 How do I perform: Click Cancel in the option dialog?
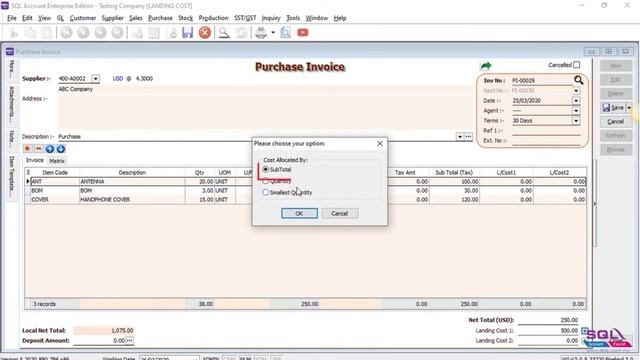[340, 213]
